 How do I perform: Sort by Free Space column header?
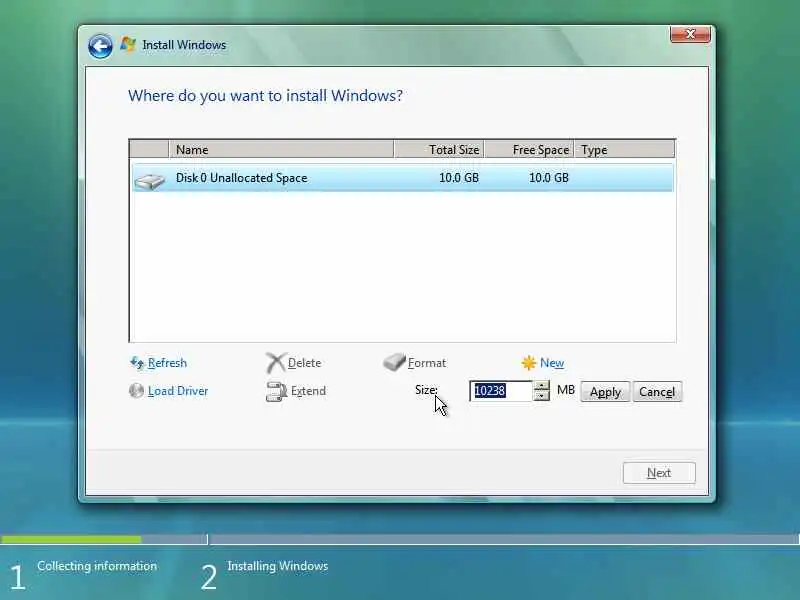coord(529,149)
